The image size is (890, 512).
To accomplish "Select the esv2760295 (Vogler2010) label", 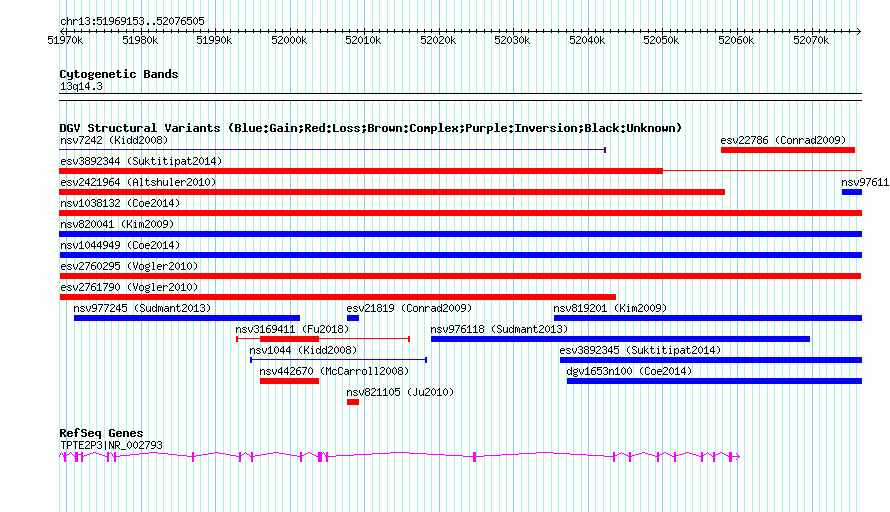I will coord(129,266).
